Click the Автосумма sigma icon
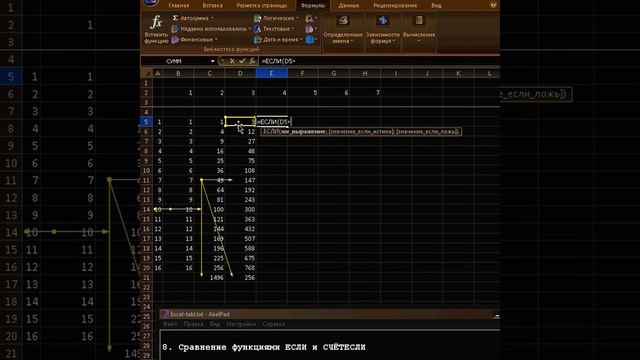640x360 pixels. point(175,18)
